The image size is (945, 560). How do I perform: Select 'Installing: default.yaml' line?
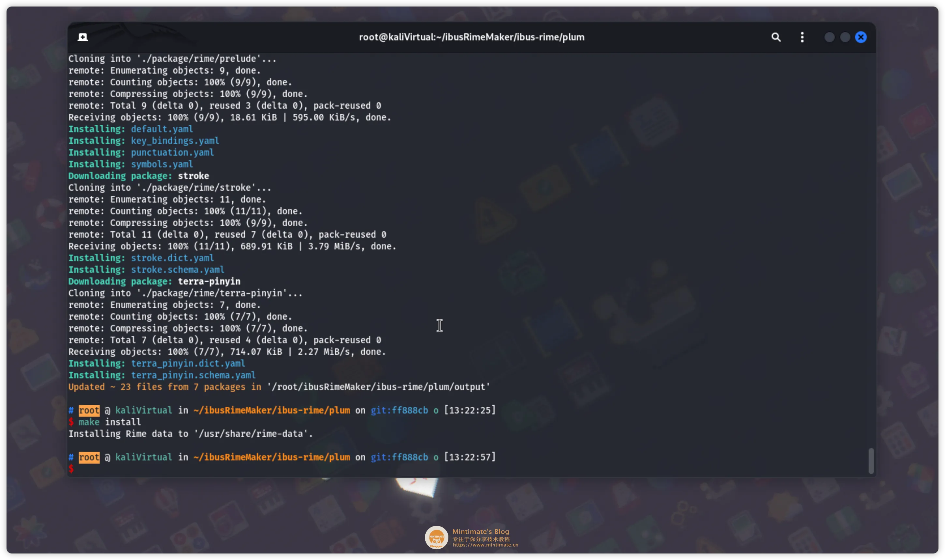pyautogui.click(x=131, y=129)
